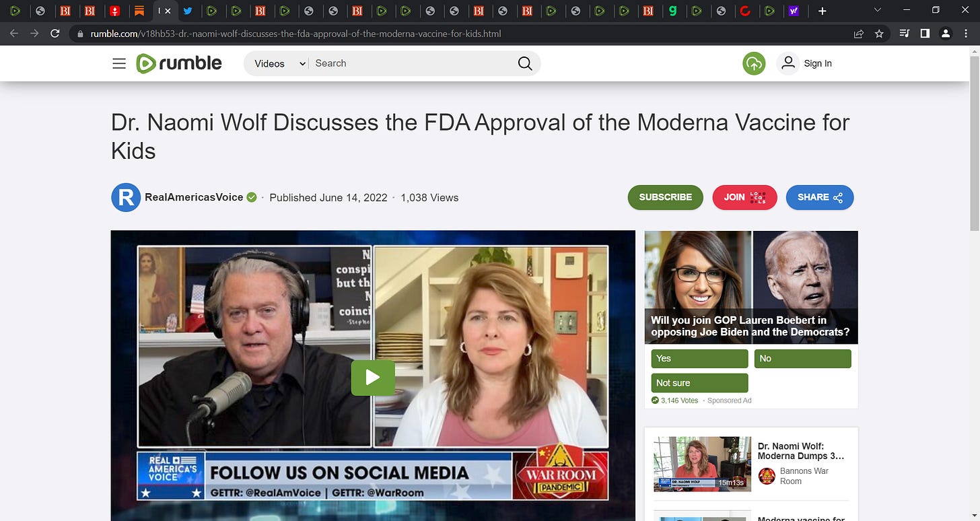Open the Chrome profile avatar
Image resolution: width=980 pixels, height=521 pixels.
pyautogui.click(x=946, y=34)
